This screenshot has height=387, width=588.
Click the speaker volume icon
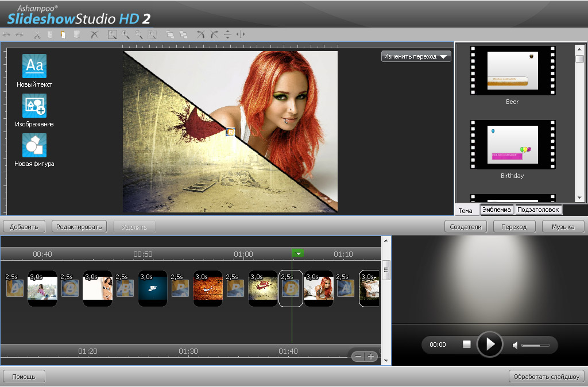click(x=515, y=345)
